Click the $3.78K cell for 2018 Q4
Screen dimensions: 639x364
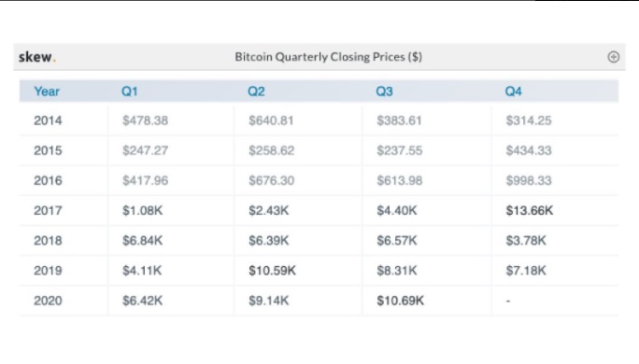click(x=526, y=241)
